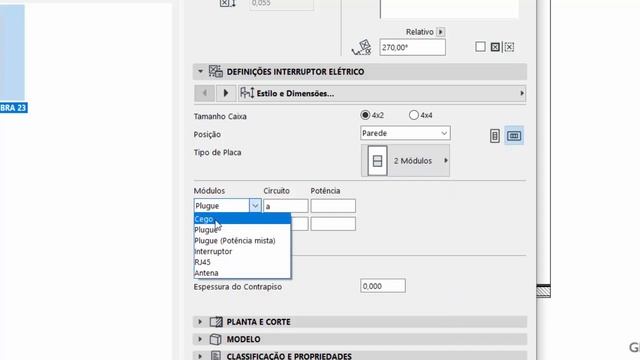Click the BRA 23 label on left
Screen dimensions: 640x360
tap(13, 108)
